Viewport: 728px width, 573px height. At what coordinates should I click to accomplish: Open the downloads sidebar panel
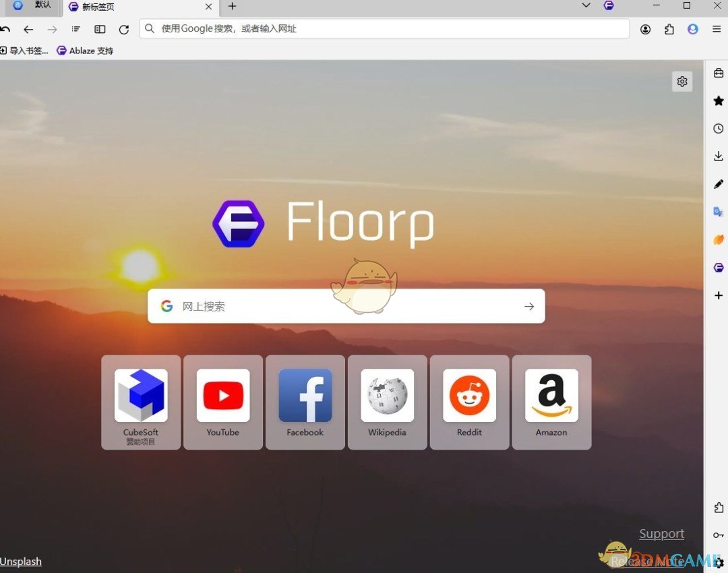click(718, 156)
